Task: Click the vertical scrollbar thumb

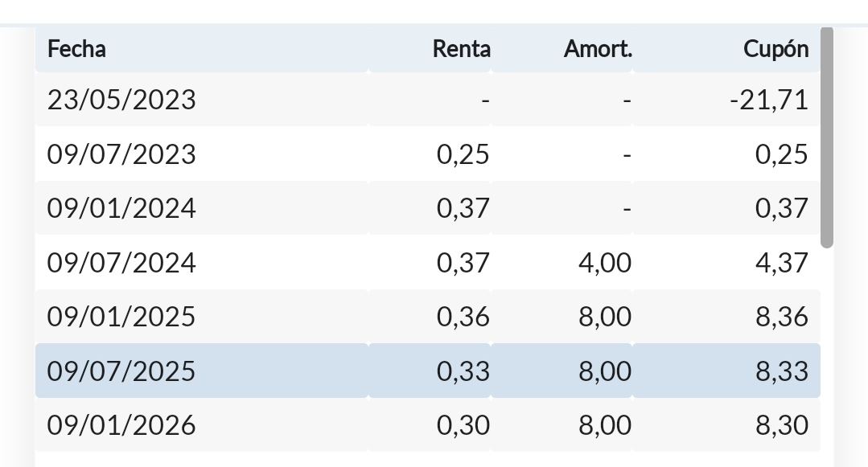Action: (826, 137)
